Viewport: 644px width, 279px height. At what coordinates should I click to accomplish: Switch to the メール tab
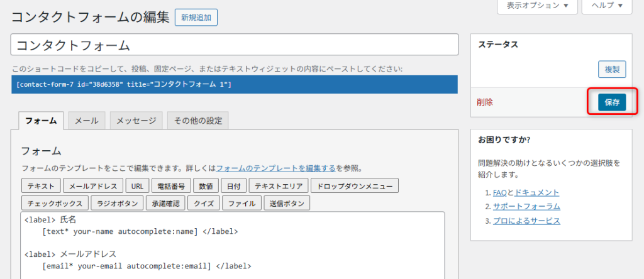click(x=86, y=121)
